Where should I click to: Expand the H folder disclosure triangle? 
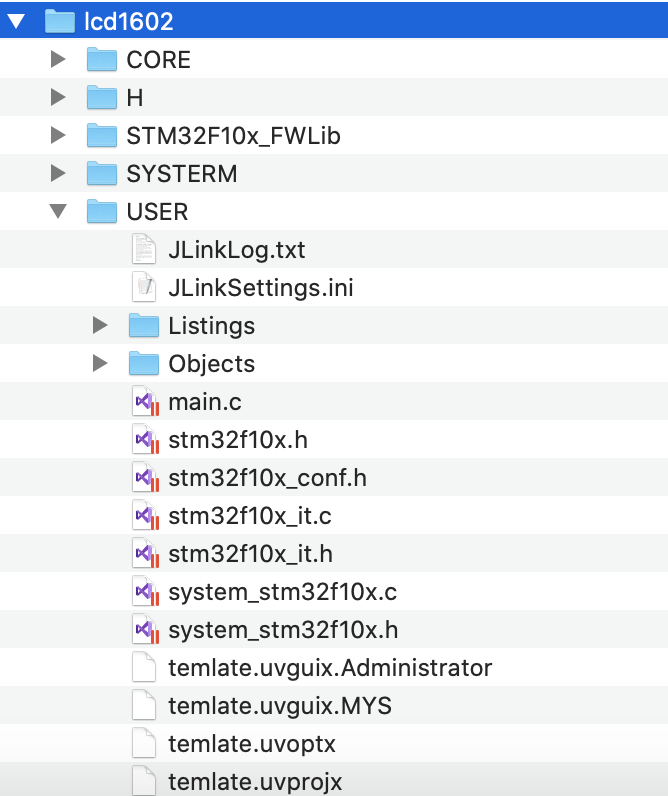click(x=58, y=98)
